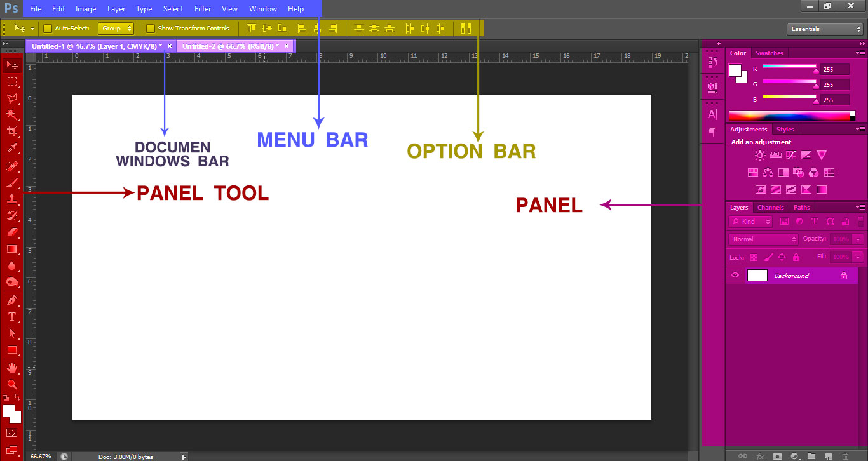
Task: Hide the Background layer
Action: point(735,276)
